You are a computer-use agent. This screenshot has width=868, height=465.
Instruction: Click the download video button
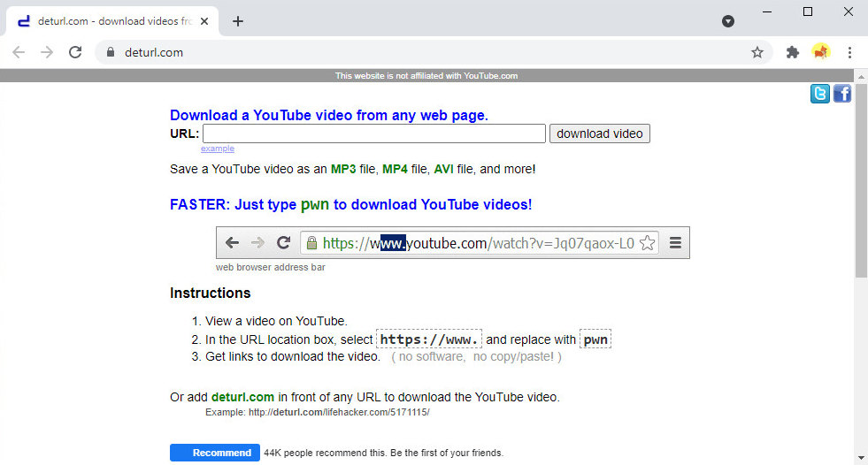point(600,133)
